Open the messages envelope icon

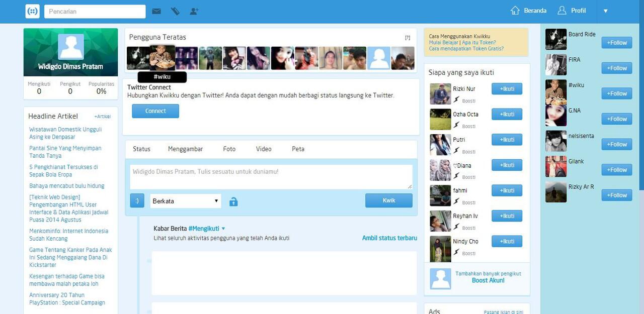click(x=156, y=11)
